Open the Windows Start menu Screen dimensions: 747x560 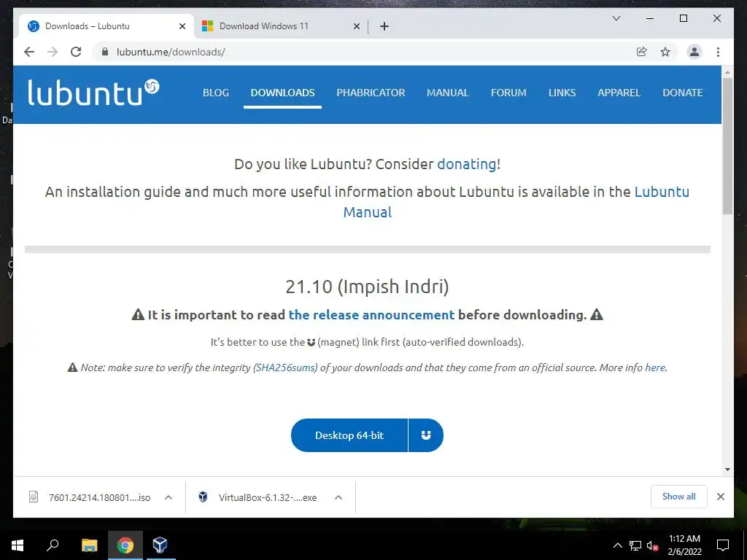[18, 545]
